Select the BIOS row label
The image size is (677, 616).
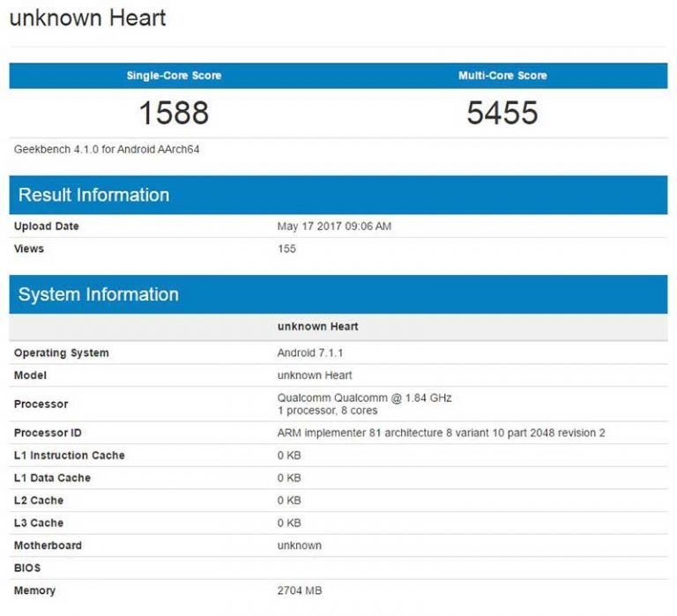pyautogui.click(x=27, y=568)
